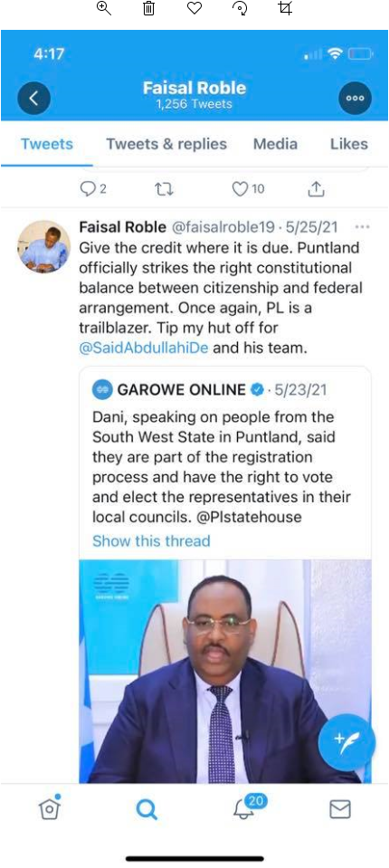Image resolution: width=389 pixels, height=868 pixels.
Task: Retweet using the retweet arrows icon
Action: click(164, 190)
